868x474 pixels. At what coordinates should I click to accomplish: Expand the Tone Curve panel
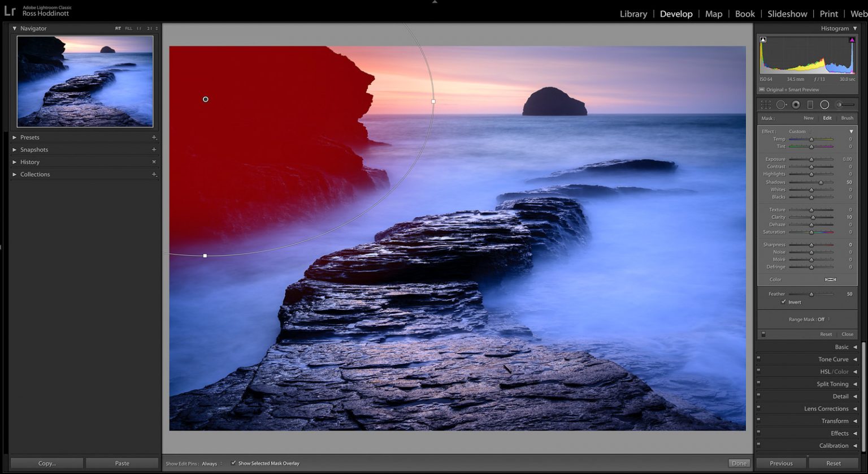click(833, 359)
